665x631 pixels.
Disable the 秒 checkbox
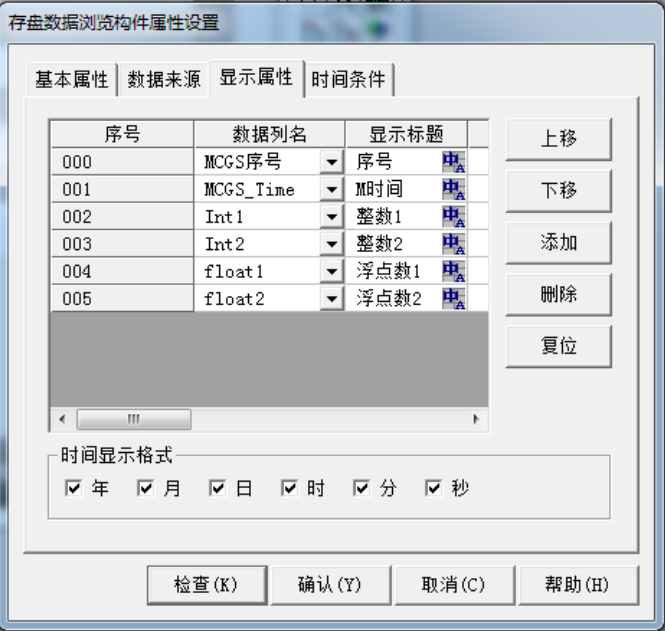pos(434,488)
